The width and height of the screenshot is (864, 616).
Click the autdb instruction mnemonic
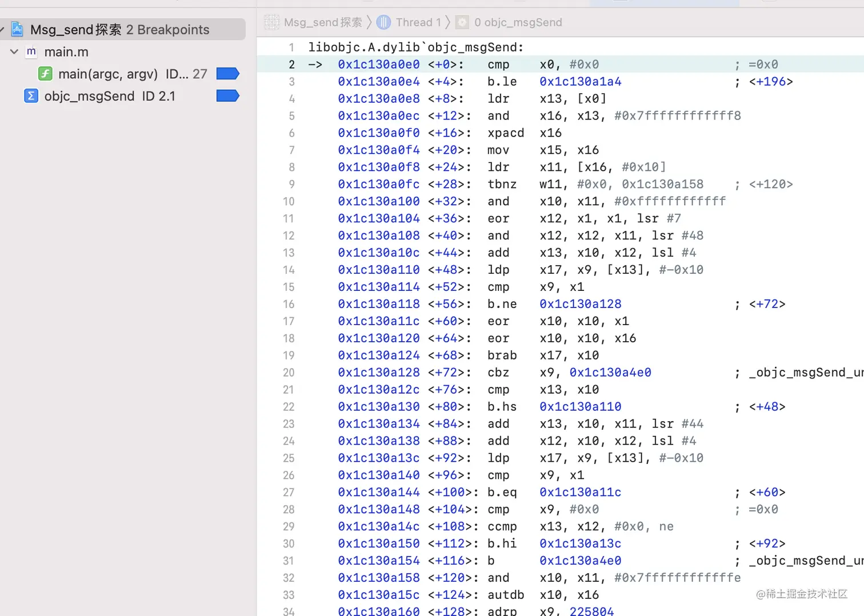506,595
